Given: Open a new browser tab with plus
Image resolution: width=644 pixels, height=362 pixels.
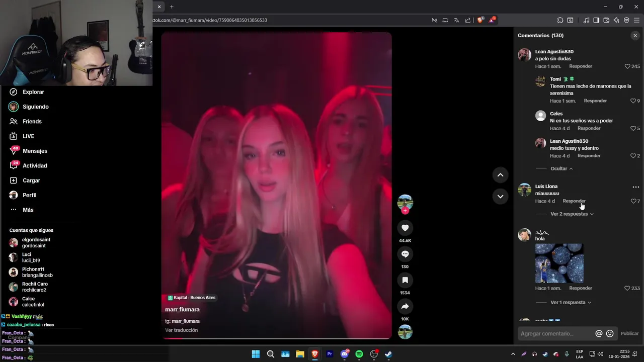Looking at the screenshot, I should (x=172, y=7).
